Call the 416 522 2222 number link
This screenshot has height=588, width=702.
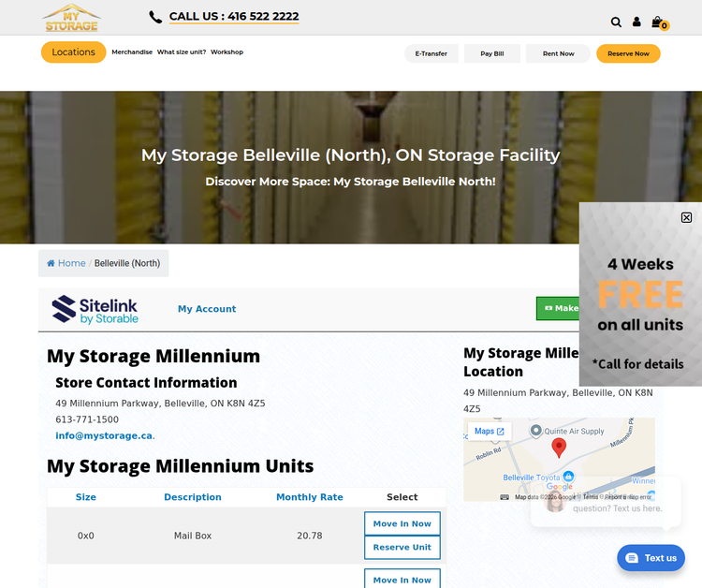(234, 17)
